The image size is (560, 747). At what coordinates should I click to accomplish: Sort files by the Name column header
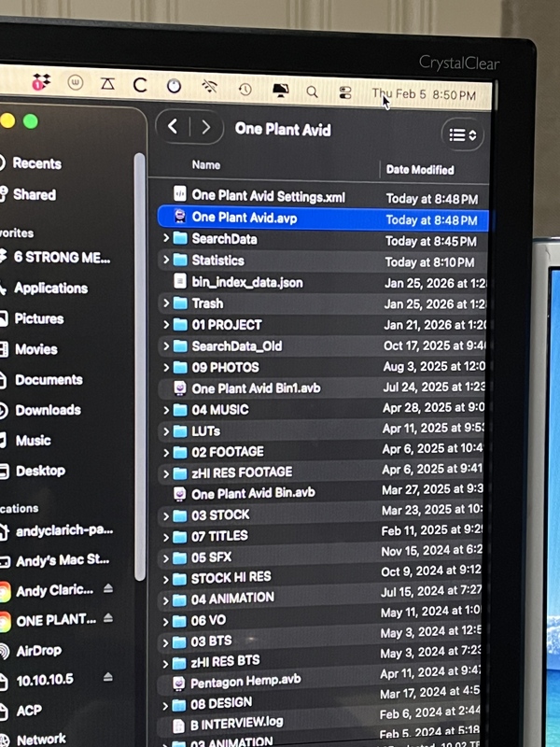coord(206,165)
